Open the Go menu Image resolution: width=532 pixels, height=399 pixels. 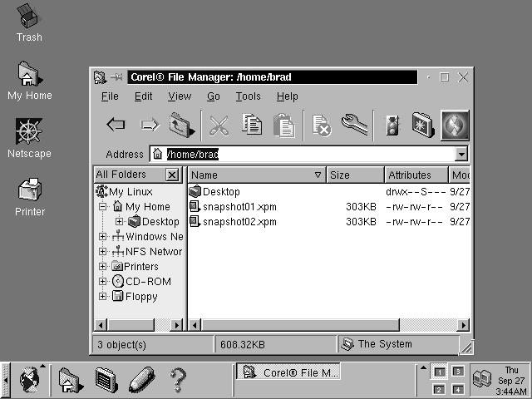(214, 96)
